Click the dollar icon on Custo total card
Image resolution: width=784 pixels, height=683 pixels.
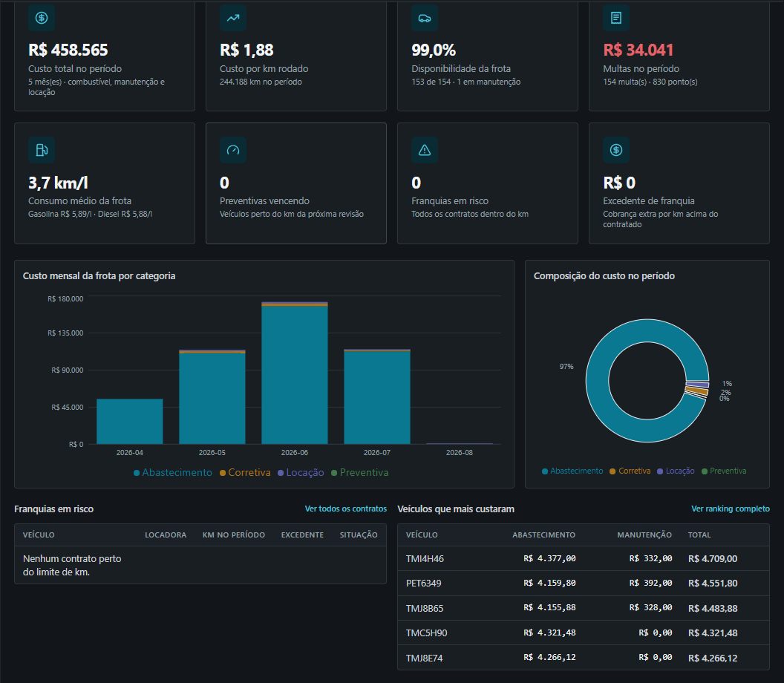(42, 18)
